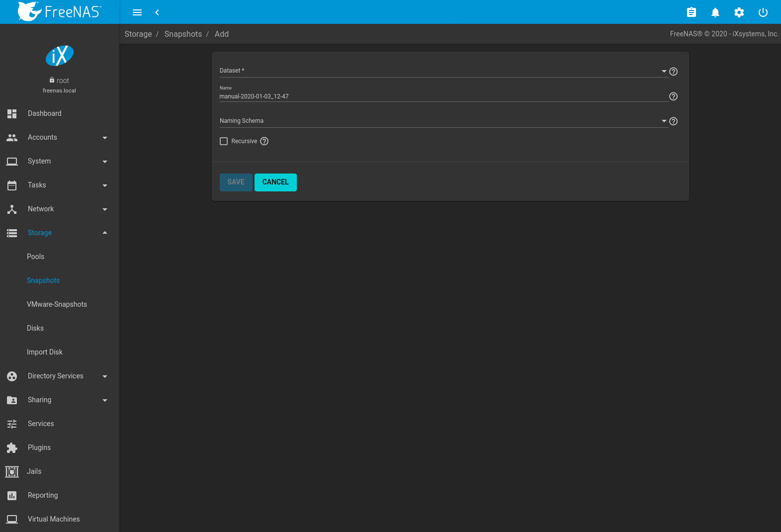Open the task manager clipboard icon
The width and height of the screenshot is (781, 532).
point(691,12)
